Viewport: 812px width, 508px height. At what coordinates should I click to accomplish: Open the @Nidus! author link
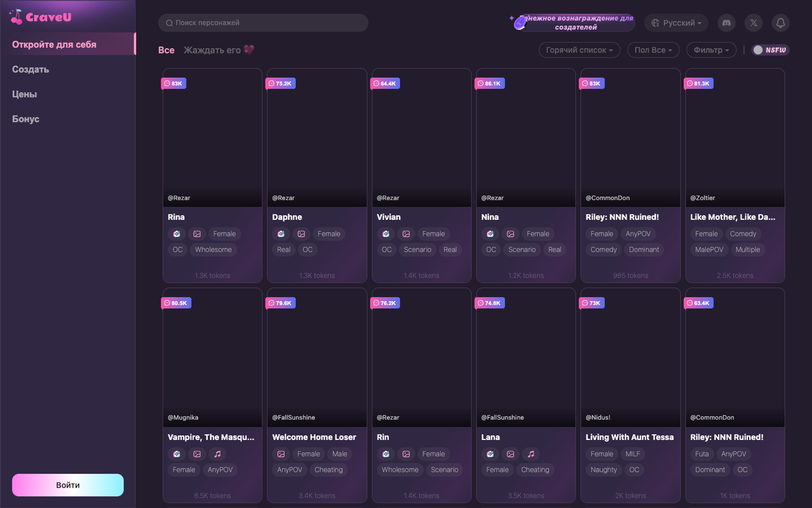tap(598, 418)
